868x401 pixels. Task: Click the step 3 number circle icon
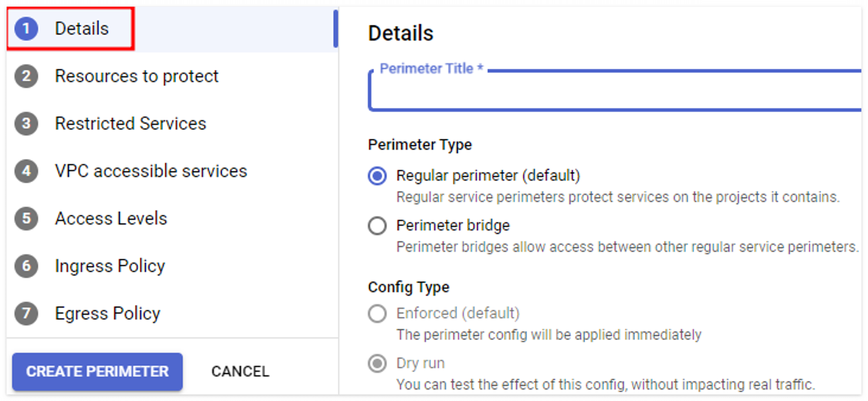(26, 123)
